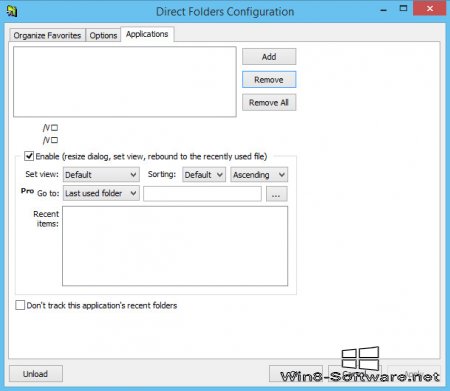Click the Unload button

point(36,374)
